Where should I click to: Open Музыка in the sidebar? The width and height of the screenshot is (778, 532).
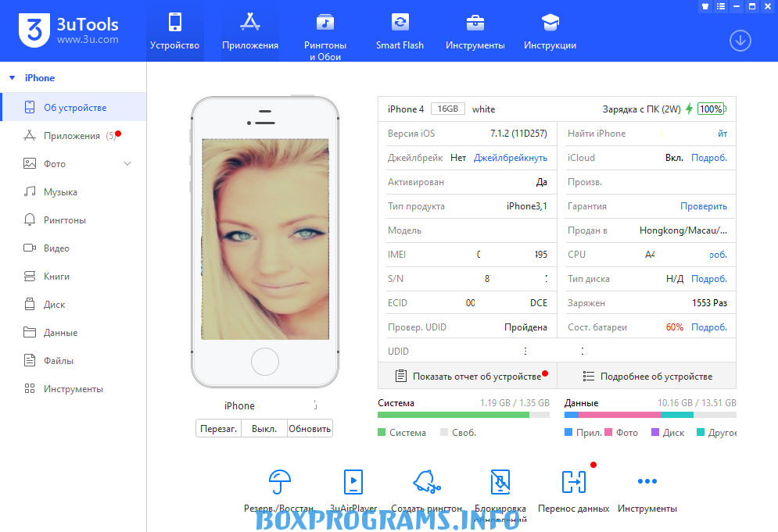pyautogui.click(x=73, y=192)
